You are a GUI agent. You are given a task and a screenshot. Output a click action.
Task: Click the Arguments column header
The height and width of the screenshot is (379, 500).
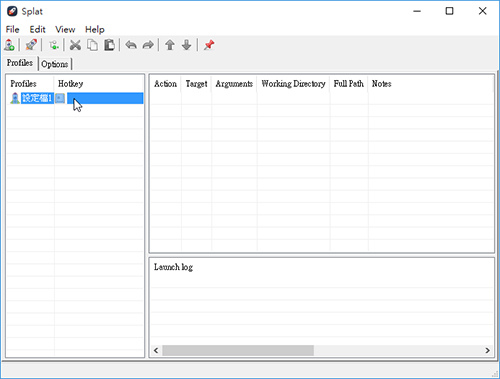tap(234, 84)
